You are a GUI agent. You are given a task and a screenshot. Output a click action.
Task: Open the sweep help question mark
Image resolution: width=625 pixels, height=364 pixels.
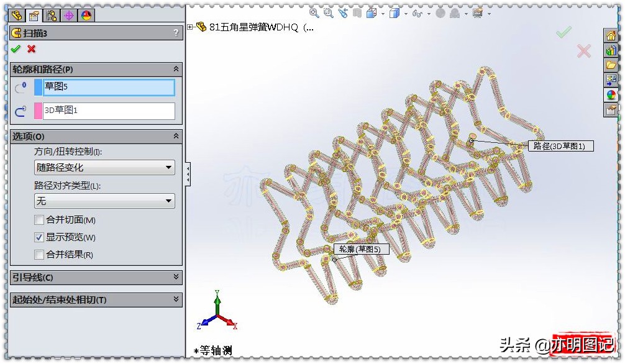point(176,32)
